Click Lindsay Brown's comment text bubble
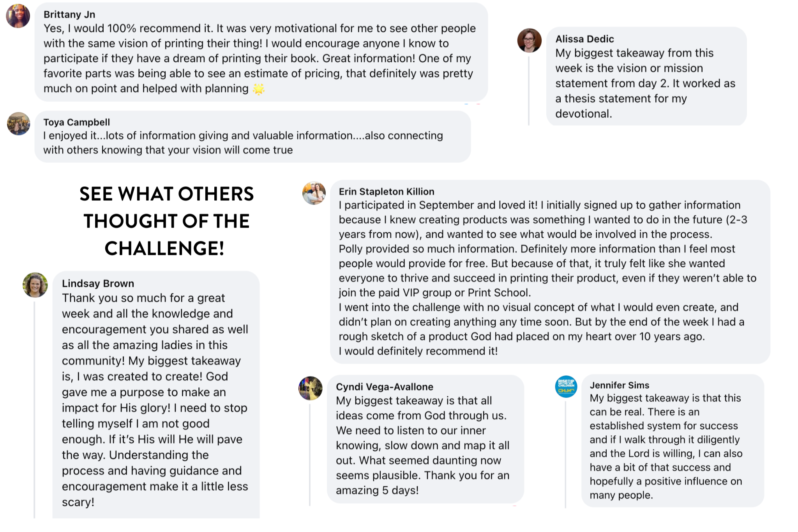The width and height of the screenshot is (798, 532). (155, 399)
